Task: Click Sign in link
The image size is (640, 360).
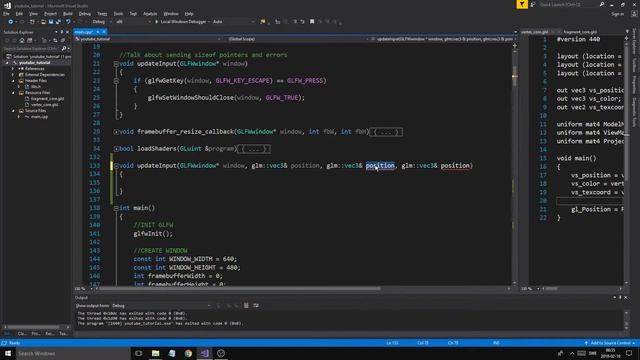Action: click(x=618, y=14)
